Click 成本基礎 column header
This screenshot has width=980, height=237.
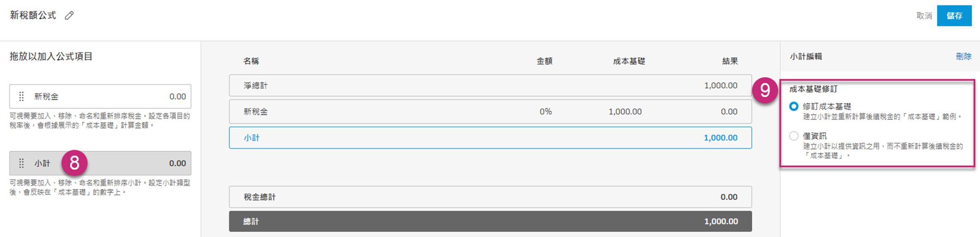pyautogui.click(x=628, y=61)
